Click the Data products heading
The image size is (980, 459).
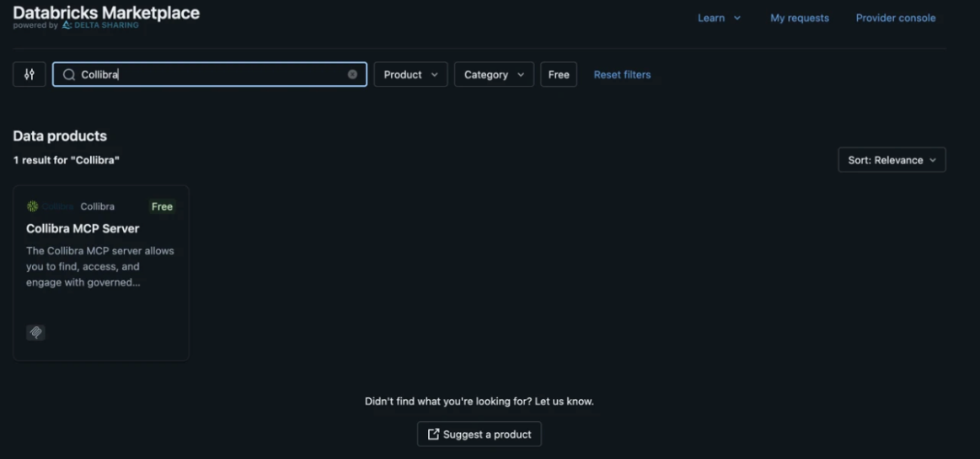tap(60, 136)
